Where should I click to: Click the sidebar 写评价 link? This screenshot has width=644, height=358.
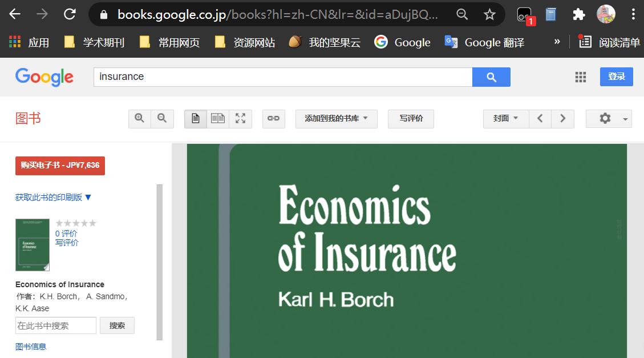[x=67, y=243]
